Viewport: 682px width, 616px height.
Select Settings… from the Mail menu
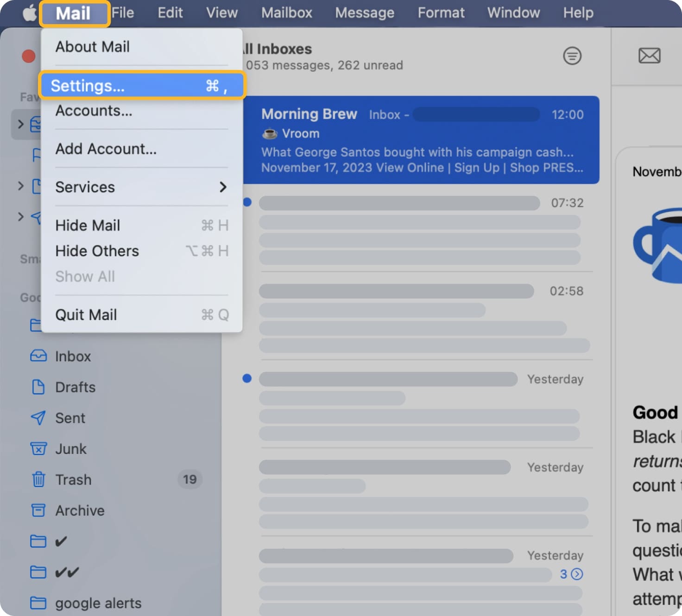coord(142,86)
